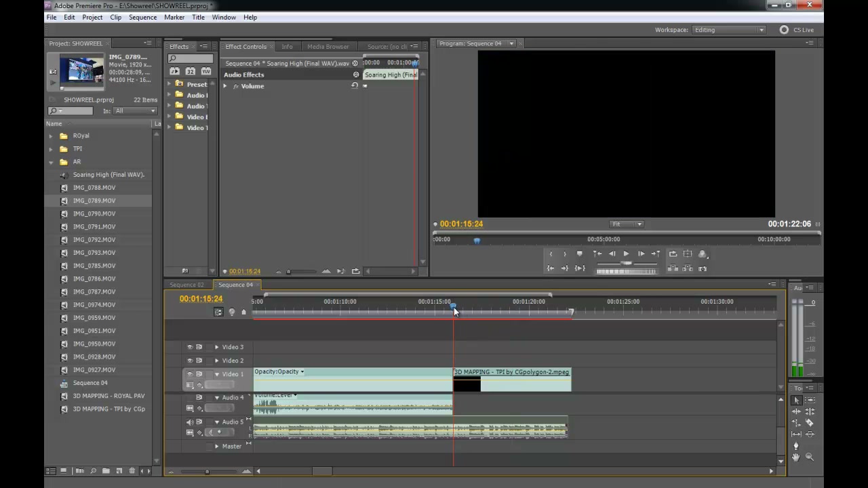Expand the Video 3 track
The width and height of the screenshot is (868, 488).
pyautogui.click(x=217, y=347)
